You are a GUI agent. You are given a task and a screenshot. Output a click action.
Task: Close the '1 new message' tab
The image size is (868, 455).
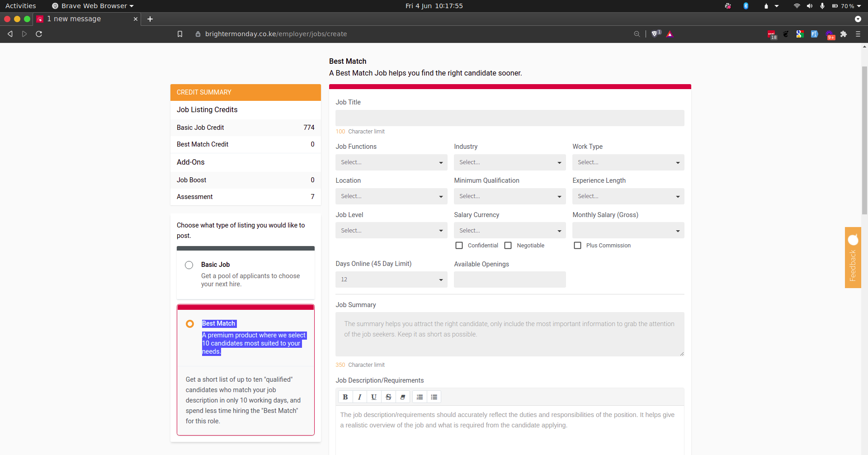point(135,19)
